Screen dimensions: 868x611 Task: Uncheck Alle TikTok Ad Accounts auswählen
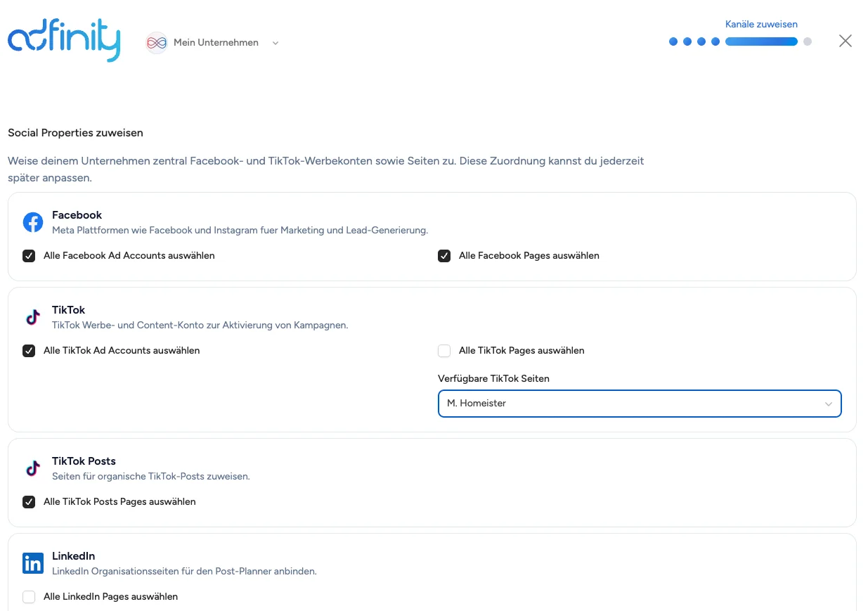(x=29, y=351)
